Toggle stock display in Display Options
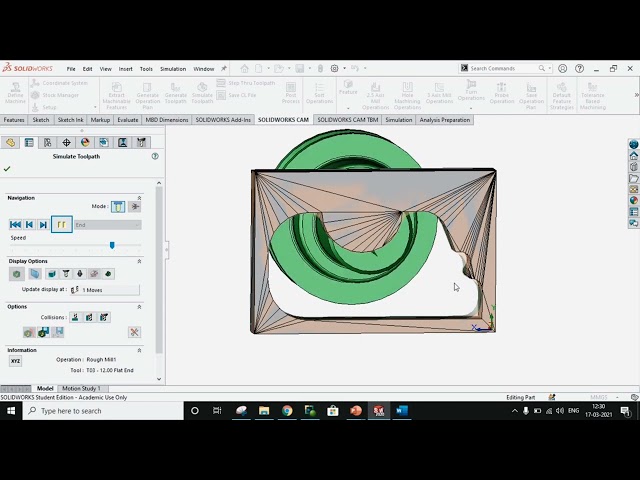Image resolution: width=640 pixels, height=480 pixels. pos(17,274)
